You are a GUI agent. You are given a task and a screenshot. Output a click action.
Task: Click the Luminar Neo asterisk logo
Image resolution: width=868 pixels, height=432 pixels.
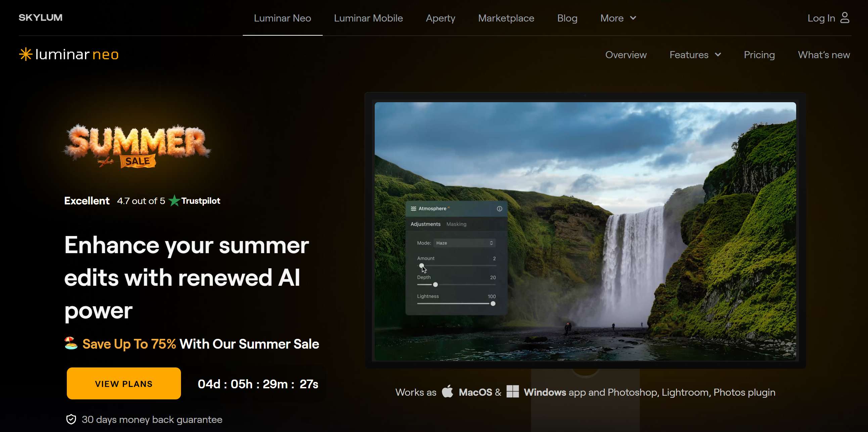tap(26, 54)
